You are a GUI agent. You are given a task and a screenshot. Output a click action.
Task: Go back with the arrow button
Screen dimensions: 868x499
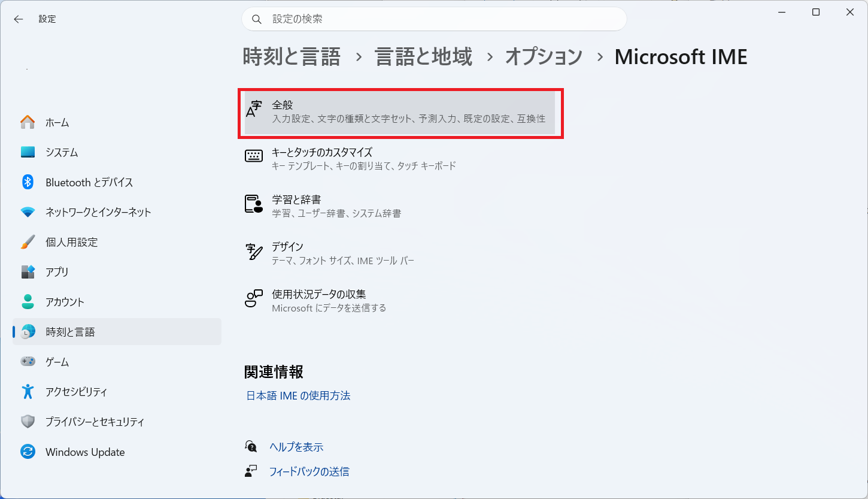point(19,19)
